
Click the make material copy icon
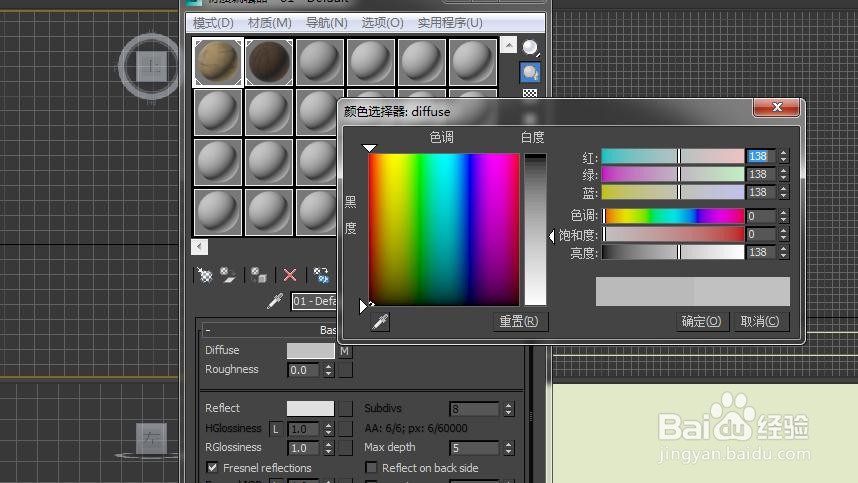(x=321, y=275)
